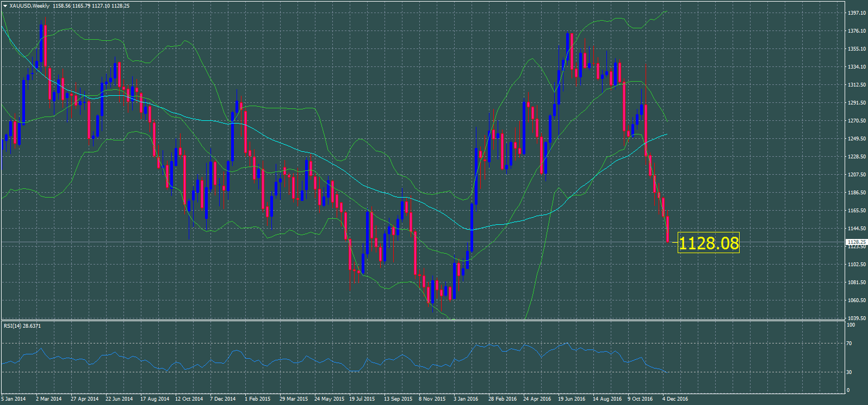Click the 19 Jun 2016 time axis label

point(572,399)
